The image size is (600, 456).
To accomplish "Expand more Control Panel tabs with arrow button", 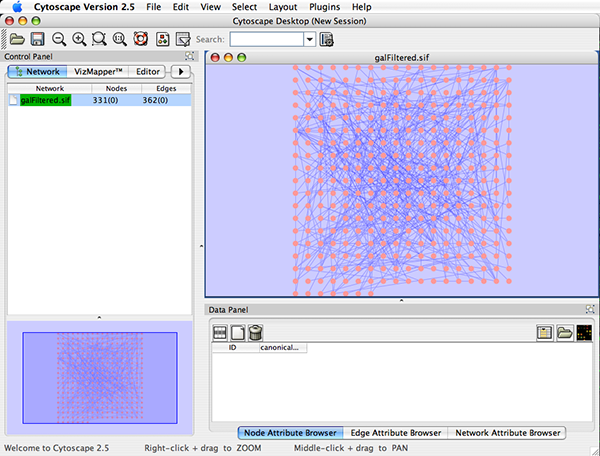I will [x=181, y=72].
